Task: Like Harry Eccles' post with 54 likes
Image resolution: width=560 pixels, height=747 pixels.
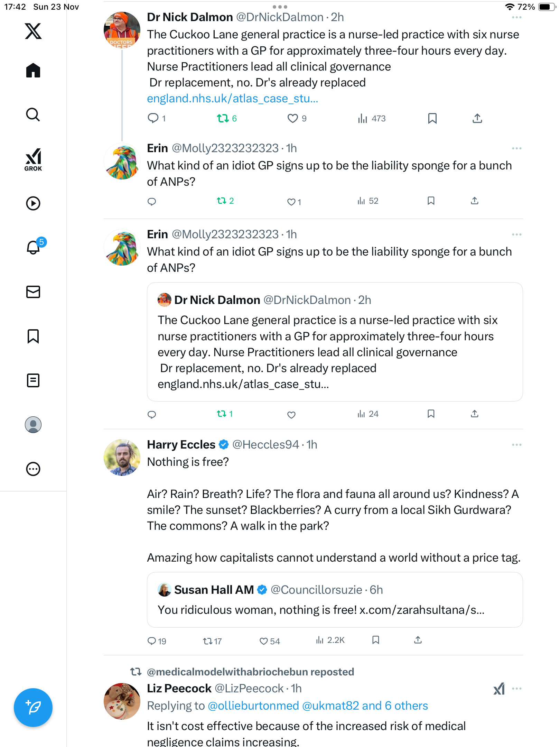Action: point(264,641)
